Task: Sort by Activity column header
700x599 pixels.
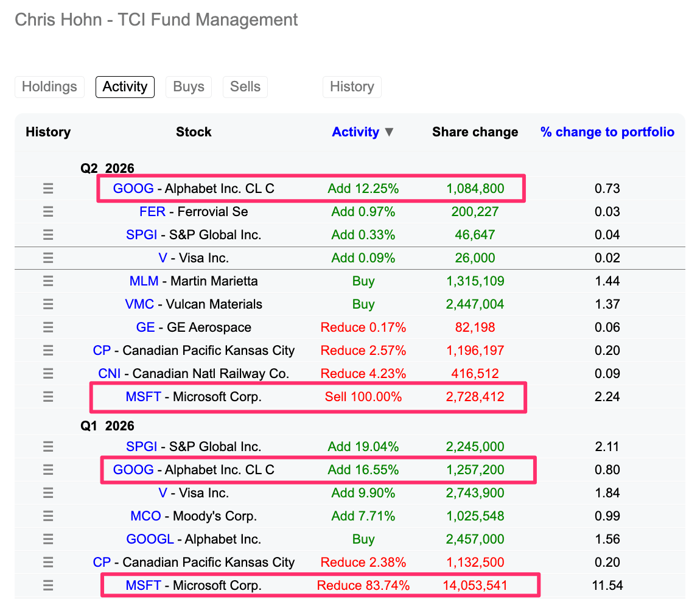Action: pyautogui.click(x=355, y=132)
